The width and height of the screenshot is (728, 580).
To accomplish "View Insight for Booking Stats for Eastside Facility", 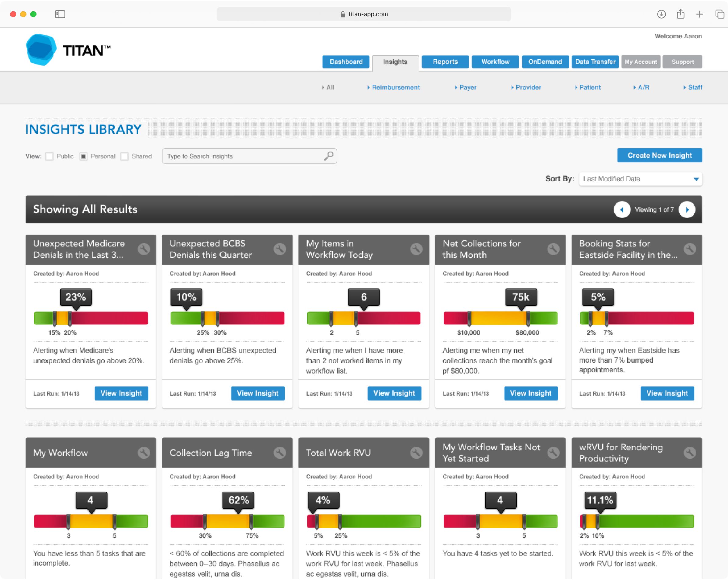I will tap(667, 394).
